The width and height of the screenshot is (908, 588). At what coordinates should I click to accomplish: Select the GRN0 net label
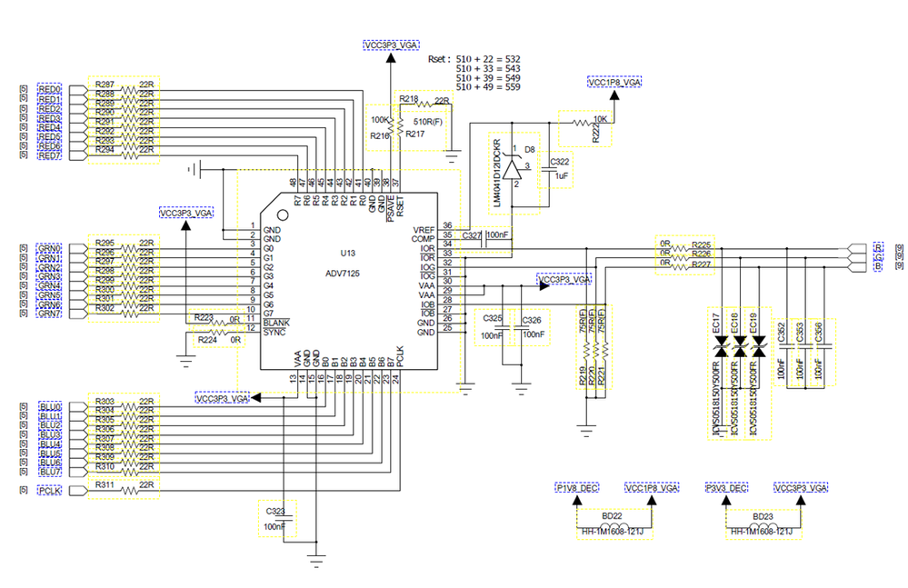click(x=50, y=248)
